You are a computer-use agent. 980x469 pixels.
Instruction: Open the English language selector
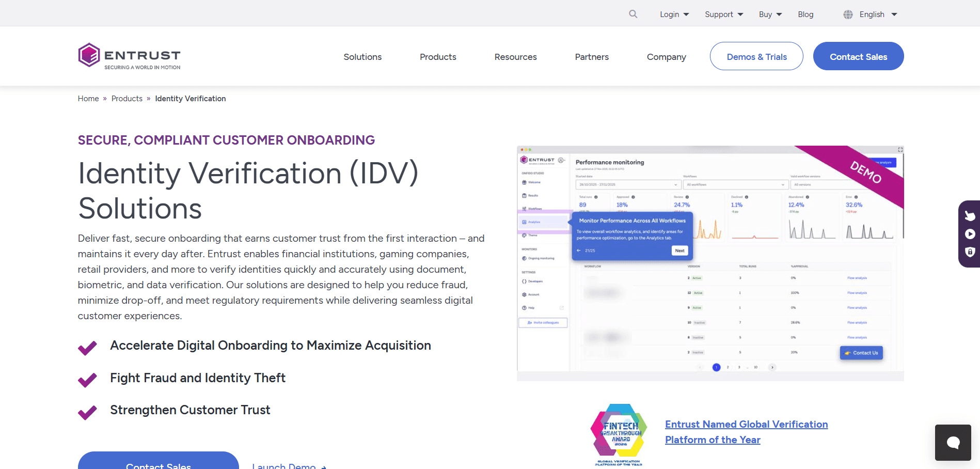click(878, 14)
